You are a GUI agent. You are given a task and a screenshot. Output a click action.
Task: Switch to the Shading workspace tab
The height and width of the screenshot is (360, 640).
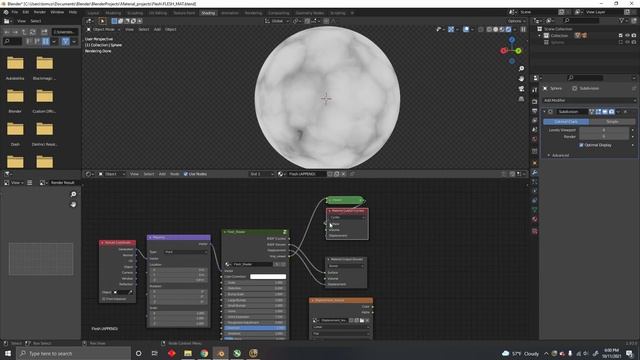[x=208, y=13]
